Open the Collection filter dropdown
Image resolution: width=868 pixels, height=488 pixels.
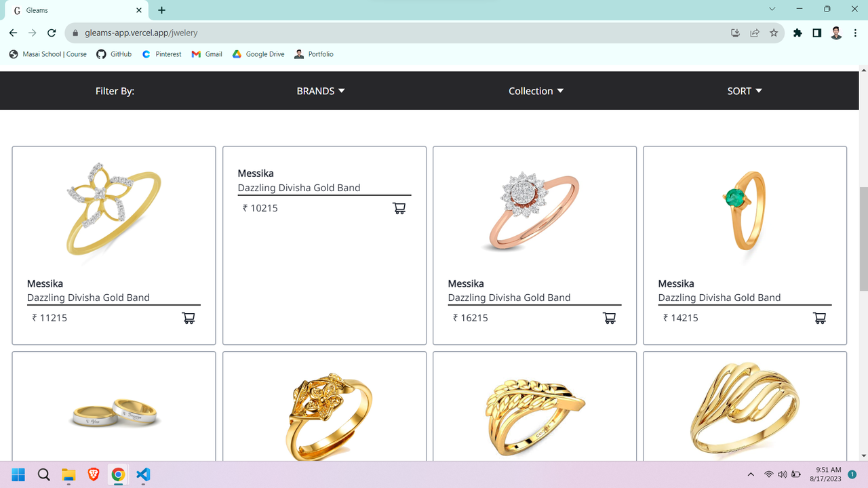pos(536,91)
